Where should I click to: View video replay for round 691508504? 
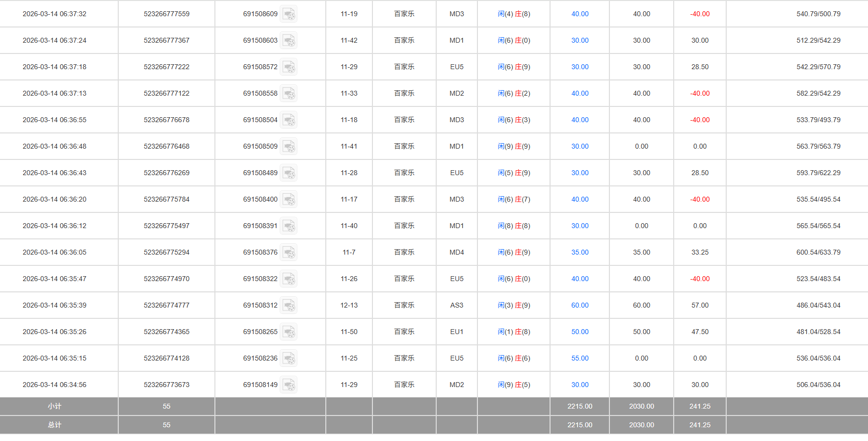[289, 120]
